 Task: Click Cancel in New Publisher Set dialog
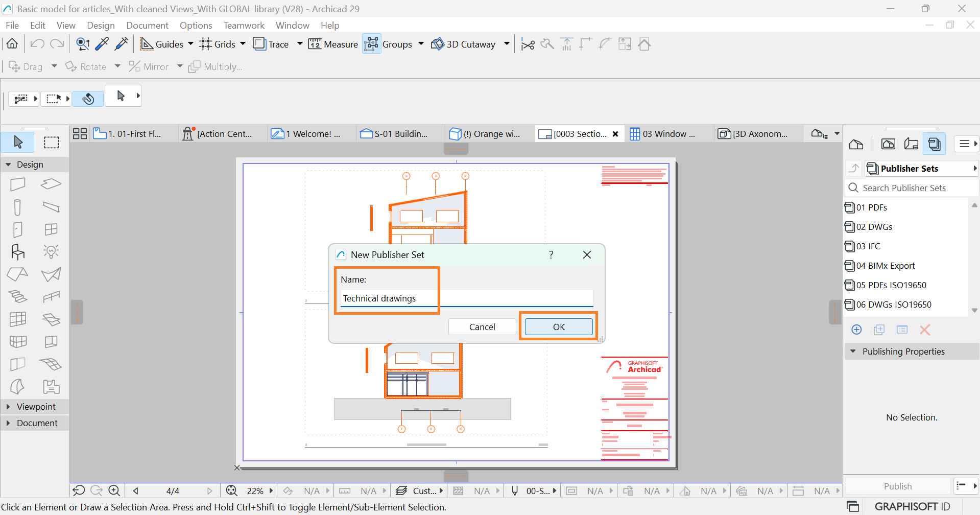[482, 327]
